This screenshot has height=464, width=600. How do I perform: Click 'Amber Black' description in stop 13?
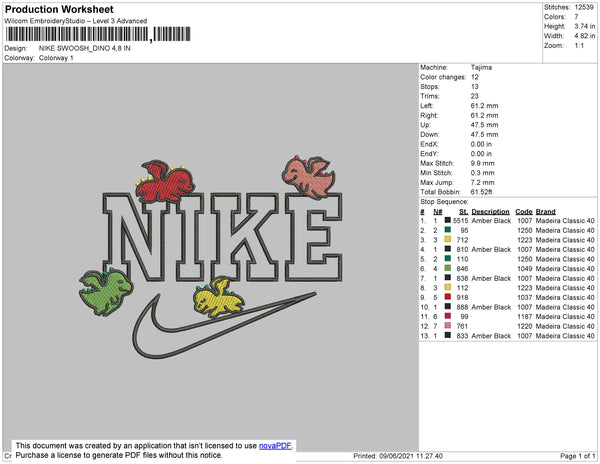point(491,335)
